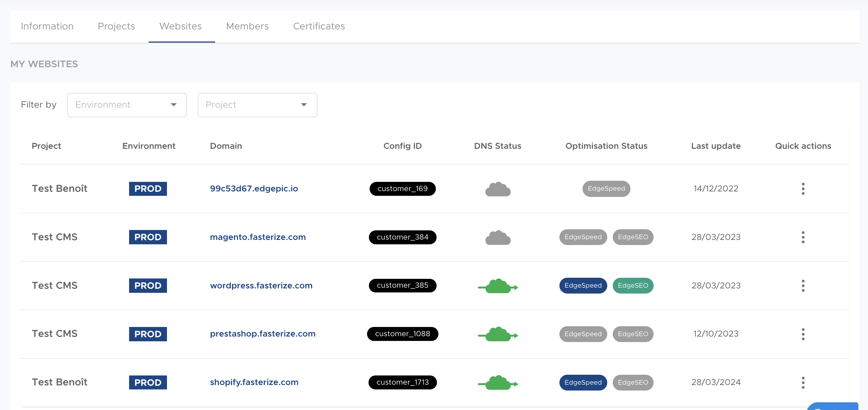The image size is (868, 410).
Task: Toggle grey EdgeSEO badge for shopify.fasterize.com
Action: pos(633,382)
